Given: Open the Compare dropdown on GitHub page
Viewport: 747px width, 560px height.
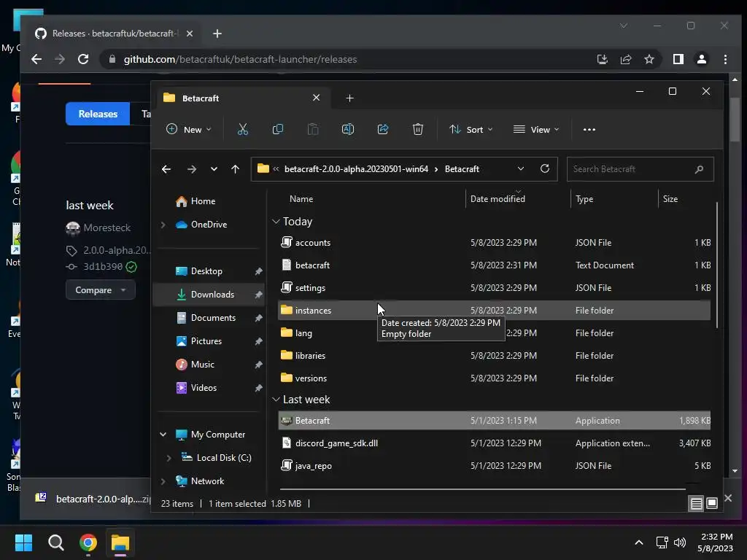Looking at the screenshot, I should pos(100,290).
